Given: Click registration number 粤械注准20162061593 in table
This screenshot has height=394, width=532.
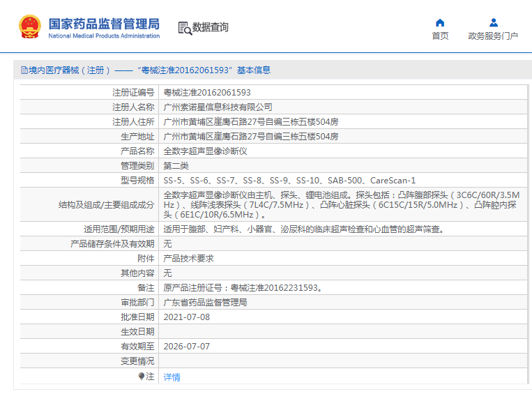Looking at the screenshot, I should point(207,93).
